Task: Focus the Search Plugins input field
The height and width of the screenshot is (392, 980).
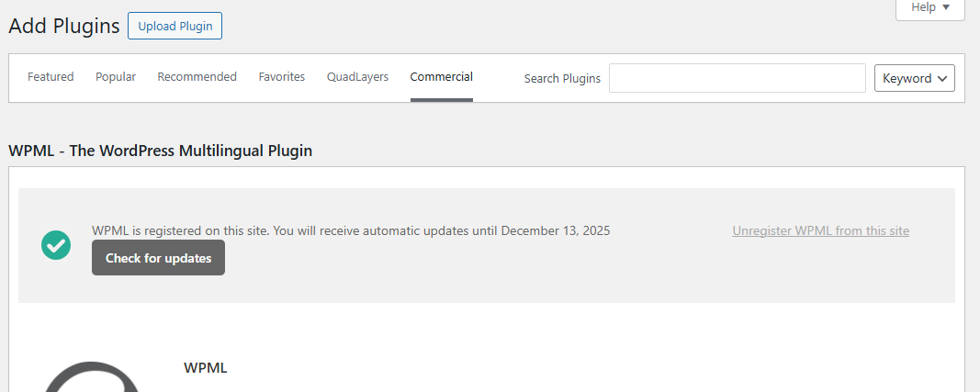Action: [x=738, y=78]
